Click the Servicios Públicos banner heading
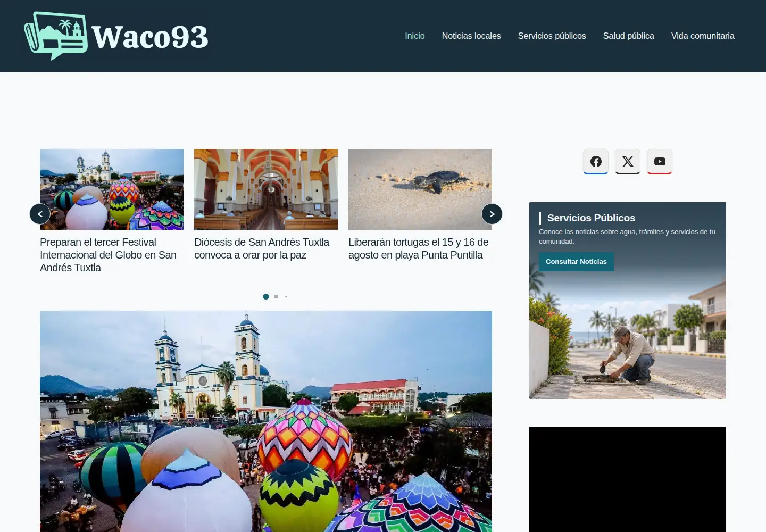The image size is (766, 532). (591, 218)
